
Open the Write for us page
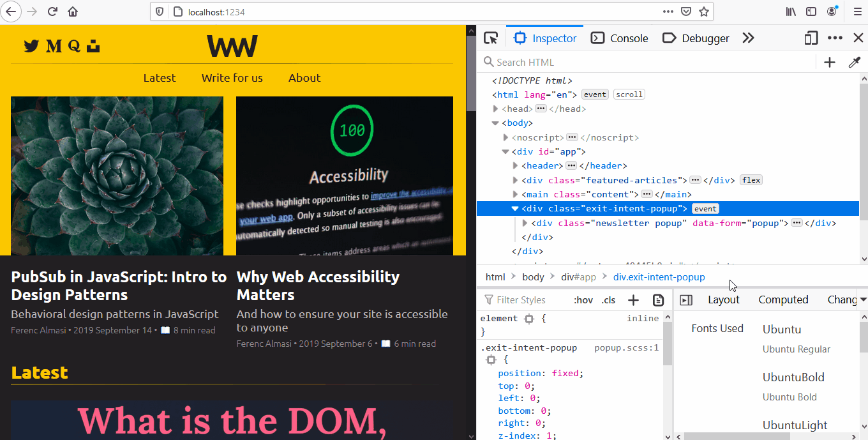(232, 78)
